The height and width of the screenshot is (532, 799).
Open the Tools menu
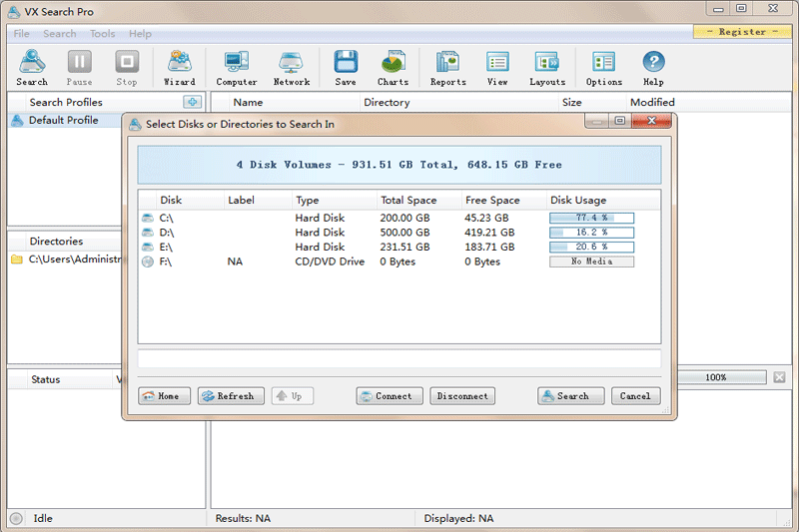[103, 34]
